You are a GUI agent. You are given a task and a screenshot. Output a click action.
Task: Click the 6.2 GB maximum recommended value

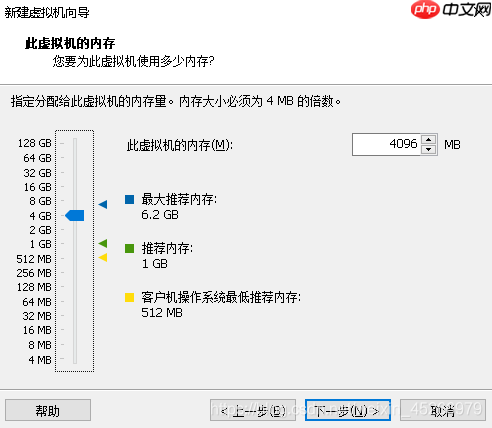tap(160, 215)
